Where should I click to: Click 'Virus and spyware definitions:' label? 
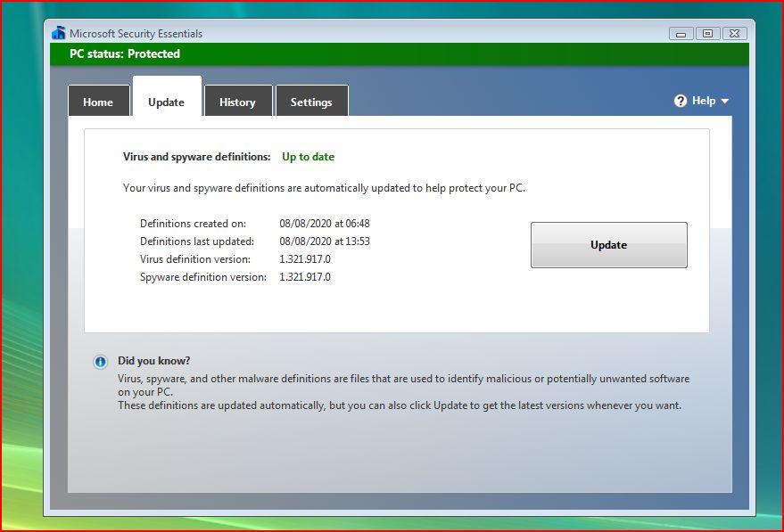tap(196, 157)
